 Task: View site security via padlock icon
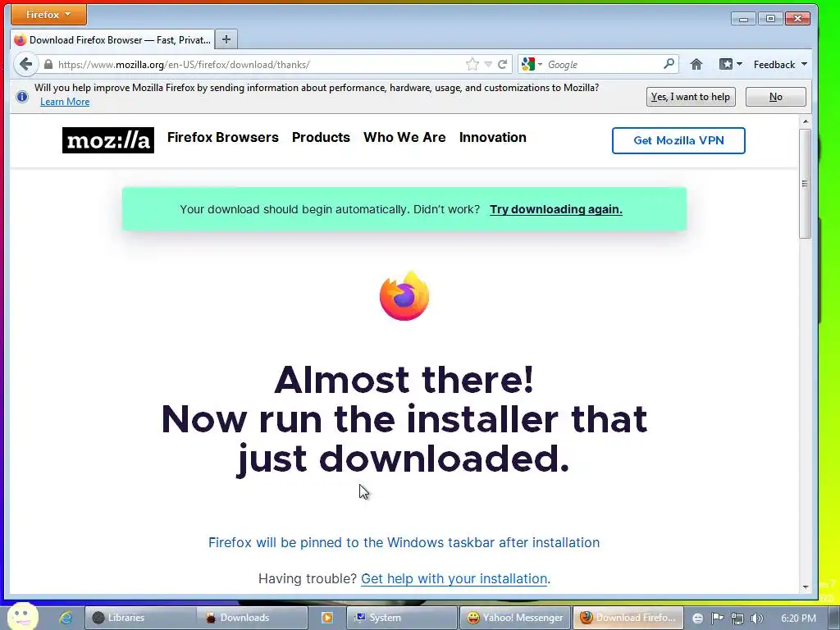(48, 64)
